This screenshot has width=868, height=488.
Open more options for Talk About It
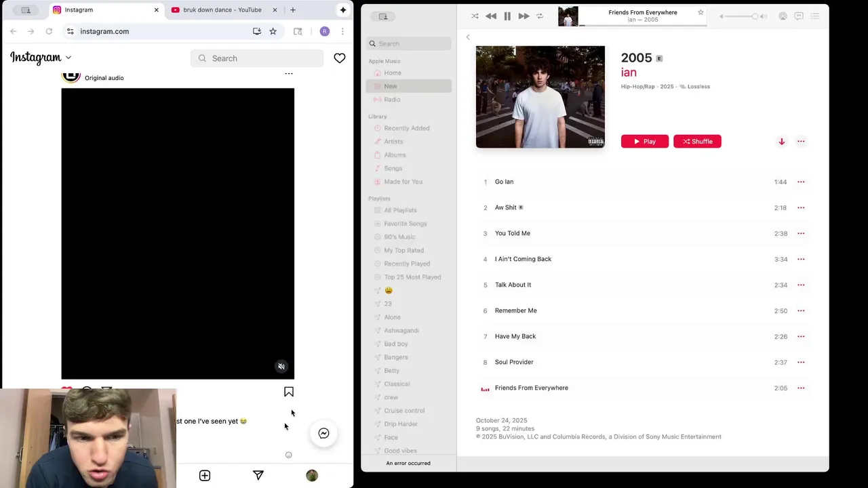click(x=801, y=285)
